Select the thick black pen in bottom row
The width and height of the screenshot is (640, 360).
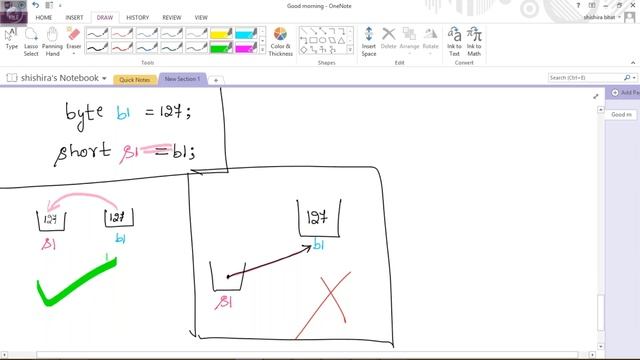pyautogui.click(x=97, y=47)
